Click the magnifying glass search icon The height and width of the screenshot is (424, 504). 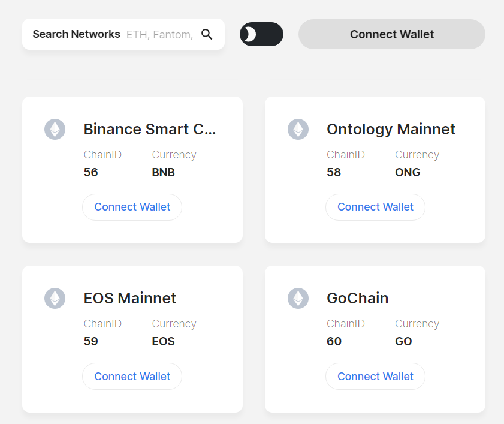(207, 34)
